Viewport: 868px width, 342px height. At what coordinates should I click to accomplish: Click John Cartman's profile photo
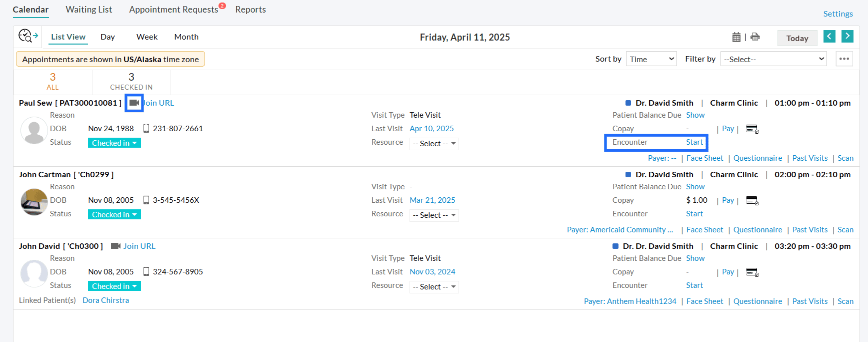pyautogui.click(x=34, y=202)
